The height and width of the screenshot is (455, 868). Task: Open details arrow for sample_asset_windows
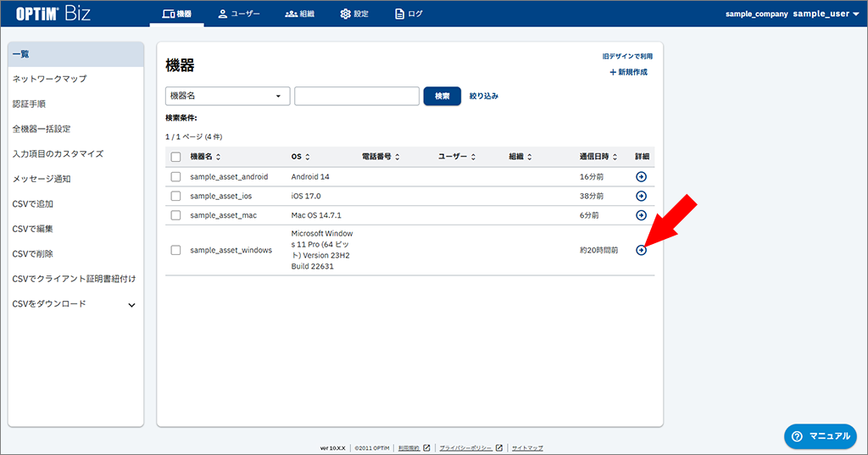641,250
